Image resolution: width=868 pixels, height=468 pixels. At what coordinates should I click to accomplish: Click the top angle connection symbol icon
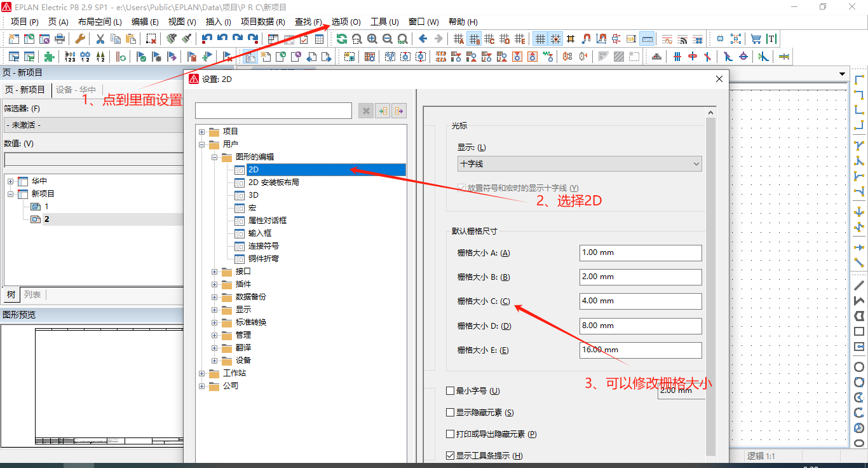pos(859,79)
